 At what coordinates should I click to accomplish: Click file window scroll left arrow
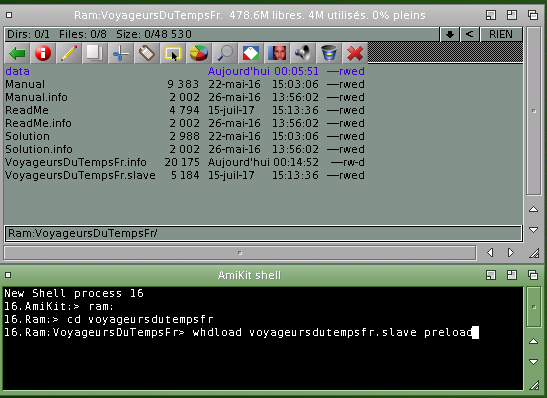point(490,253)
